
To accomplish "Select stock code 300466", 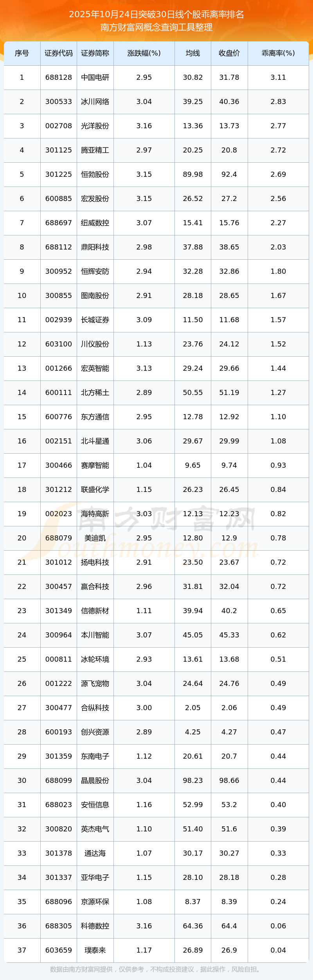I will click(59, 465).
